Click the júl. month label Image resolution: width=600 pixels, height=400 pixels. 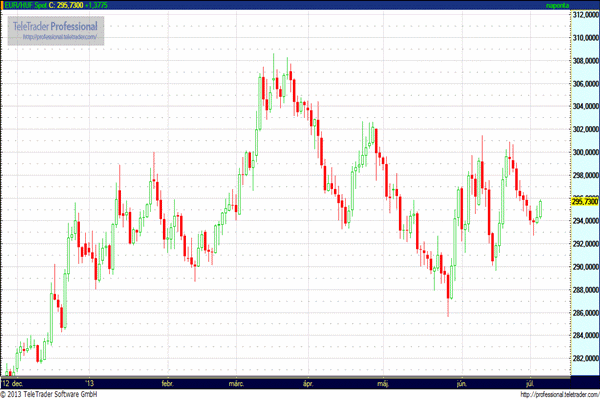530,382
